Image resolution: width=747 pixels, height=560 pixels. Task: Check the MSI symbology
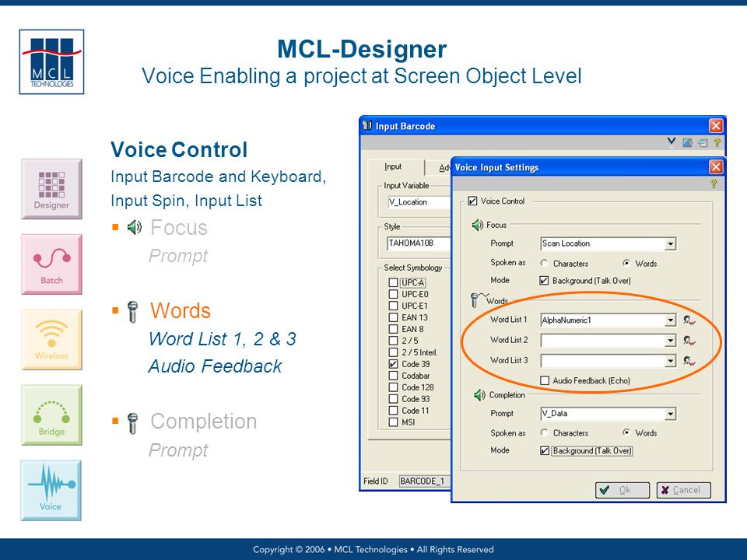[393, 422]
